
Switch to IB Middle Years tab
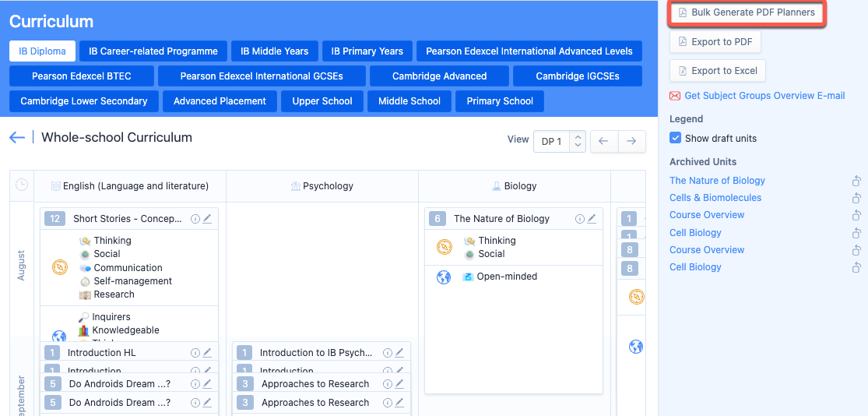[x=275, y=51]
